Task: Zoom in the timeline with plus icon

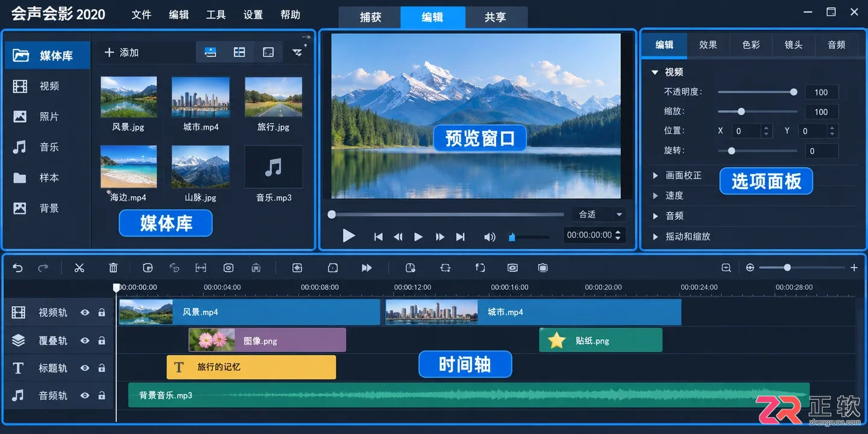Action: [854, 268]
